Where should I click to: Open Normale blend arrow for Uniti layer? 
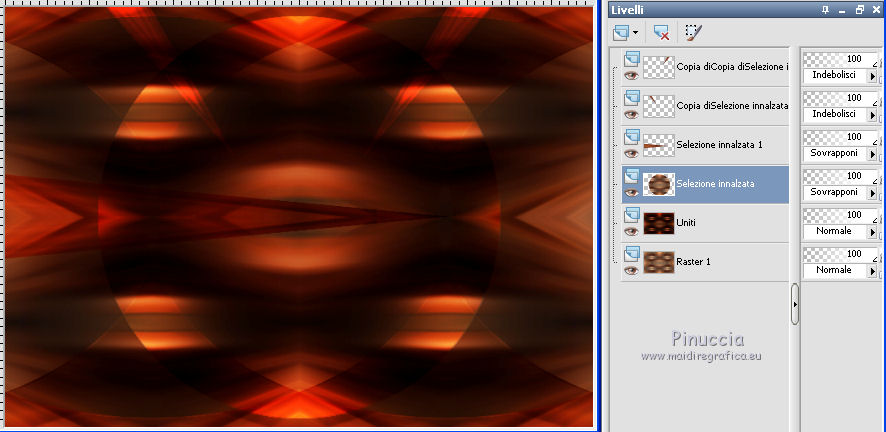click(872, 232)
